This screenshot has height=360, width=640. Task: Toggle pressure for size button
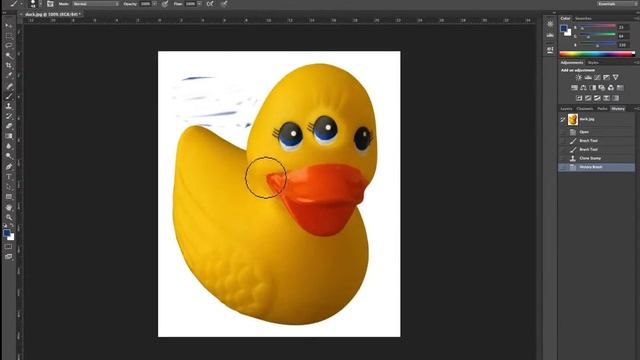click(224, 4)
